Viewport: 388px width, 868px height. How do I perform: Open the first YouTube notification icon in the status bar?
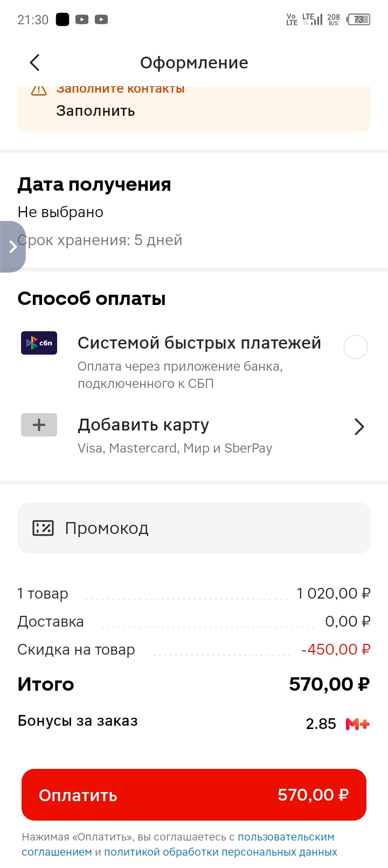[x=82, y=20]
